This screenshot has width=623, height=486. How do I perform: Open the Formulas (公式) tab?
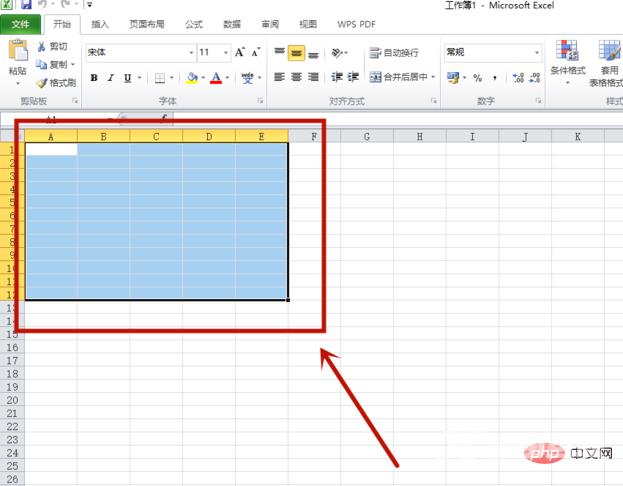coord(193,23)
